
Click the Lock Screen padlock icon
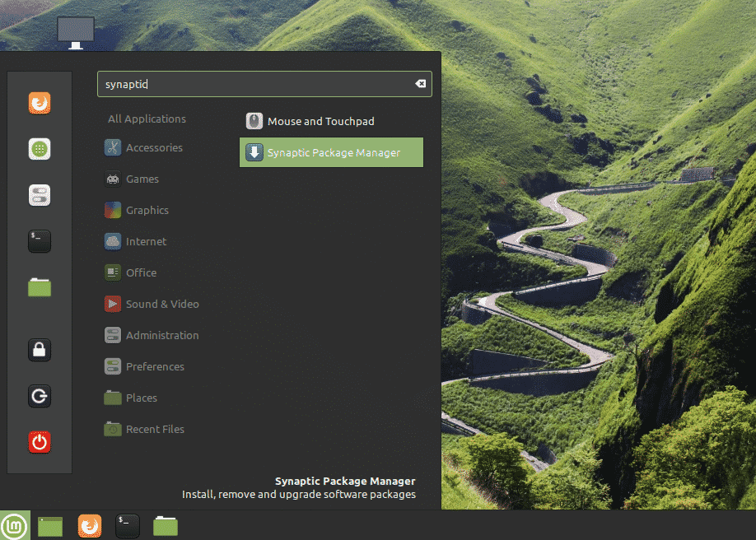pyautogui.click(x=40, y=350)
